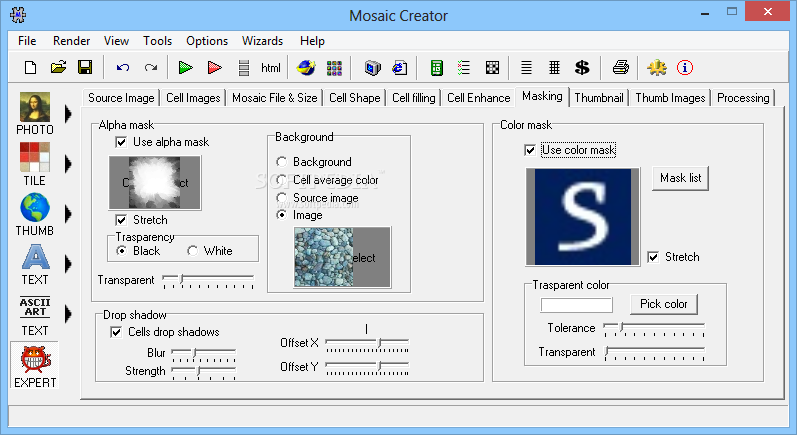The width and height of the screenshot is (797, 435).
Task: Redo the last action
Action: click(150, 68)
